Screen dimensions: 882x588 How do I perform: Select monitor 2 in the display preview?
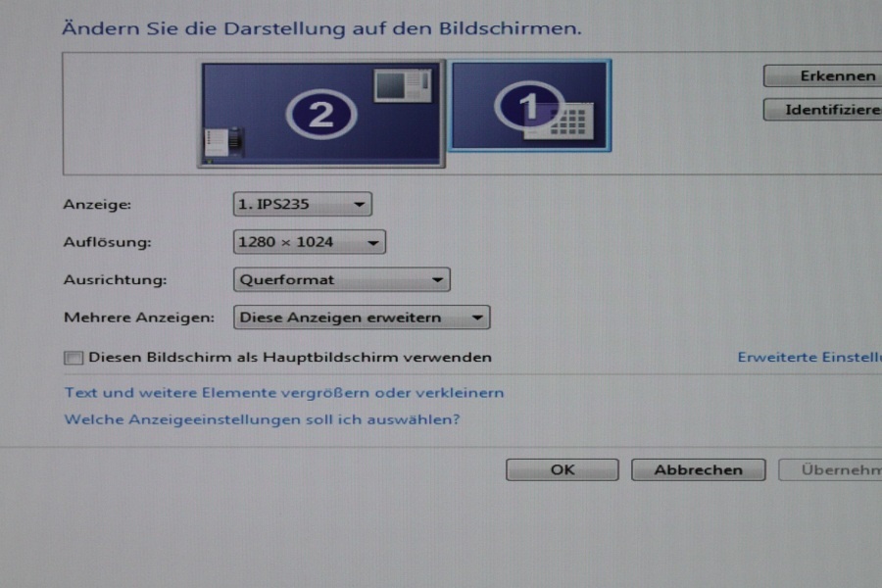click(321, 115)
